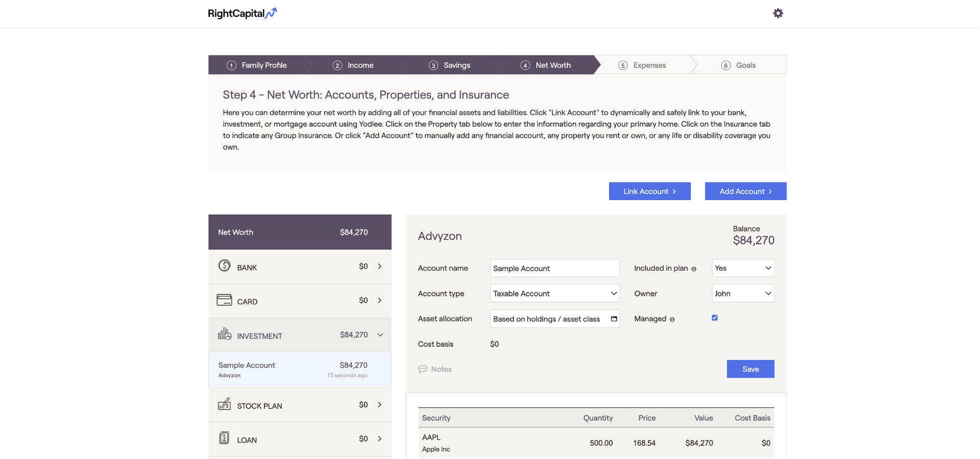Screen dimensions: 980x459
Task: Save the account details
Action: 750,369
